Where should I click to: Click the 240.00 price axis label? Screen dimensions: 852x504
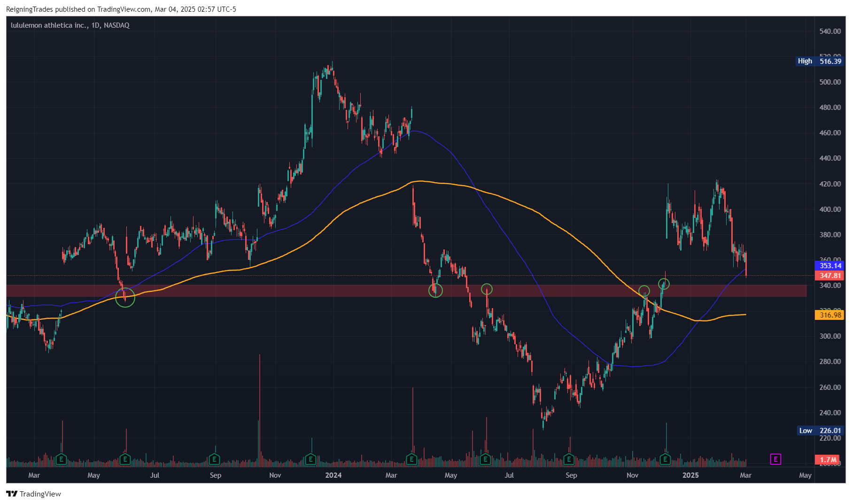830,413
